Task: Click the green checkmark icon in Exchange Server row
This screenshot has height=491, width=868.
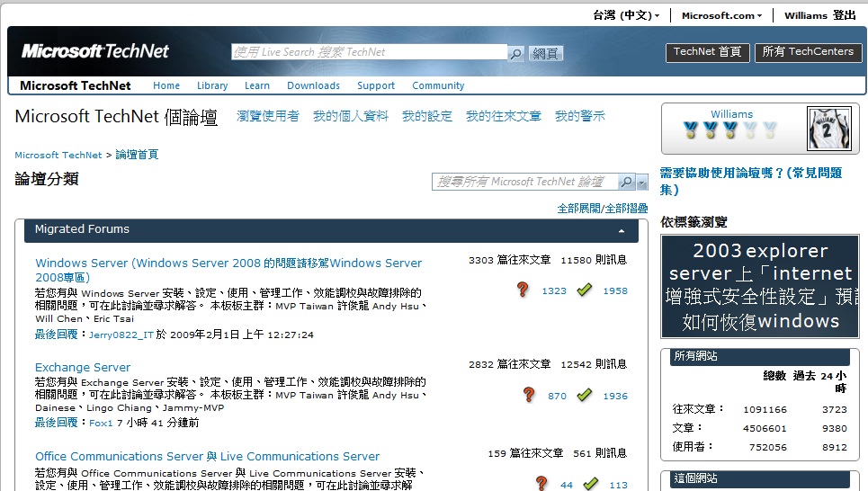Action: 584,395
